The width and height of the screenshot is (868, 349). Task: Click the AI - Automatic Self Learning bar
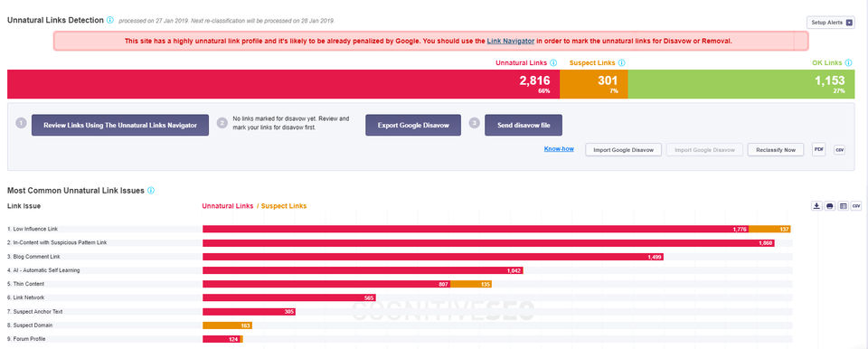coord(363,270)
